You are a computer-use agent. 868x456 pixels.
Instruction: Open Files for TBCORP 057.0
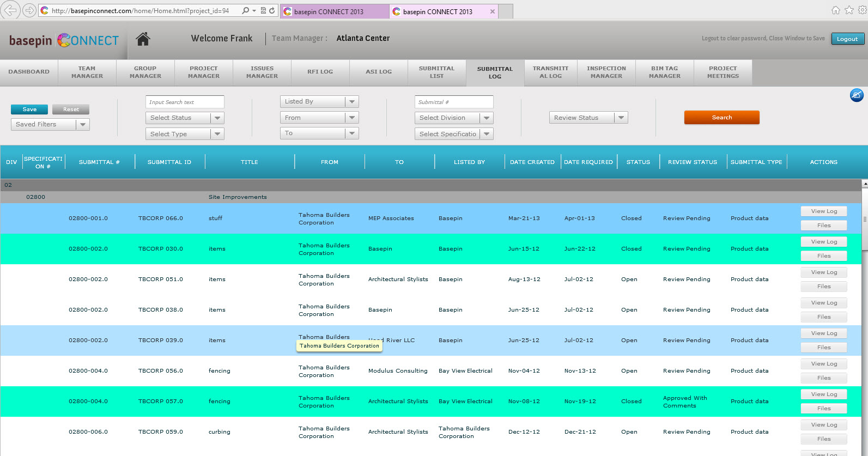point(824,409)
